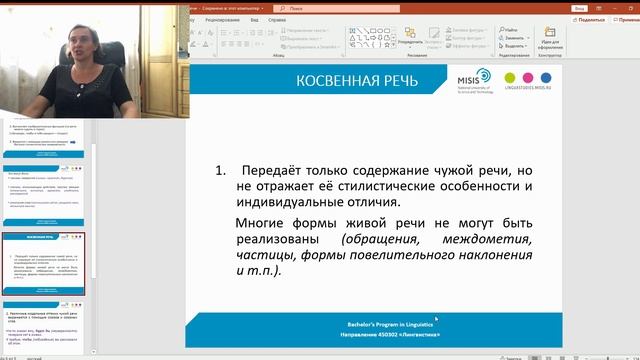This screenshot has width=640, height=360.
Task: Click the numbered list icon
Action: [237, 33]
